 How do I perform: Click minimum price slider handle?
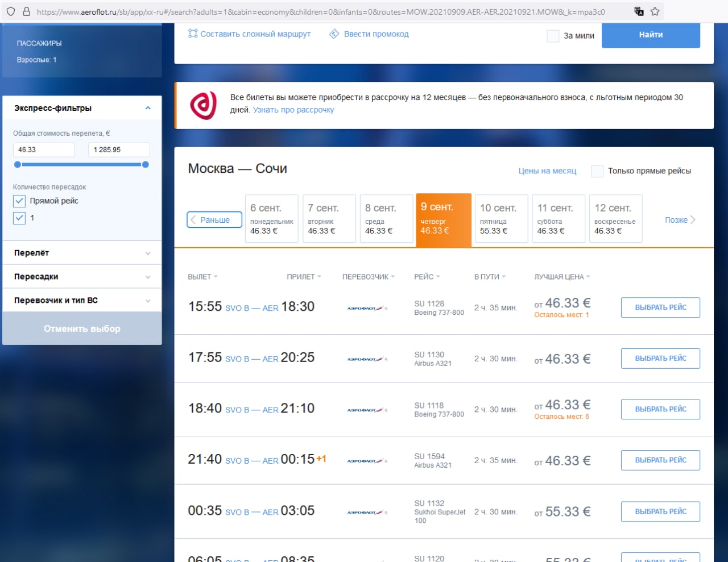coord(18,164)
